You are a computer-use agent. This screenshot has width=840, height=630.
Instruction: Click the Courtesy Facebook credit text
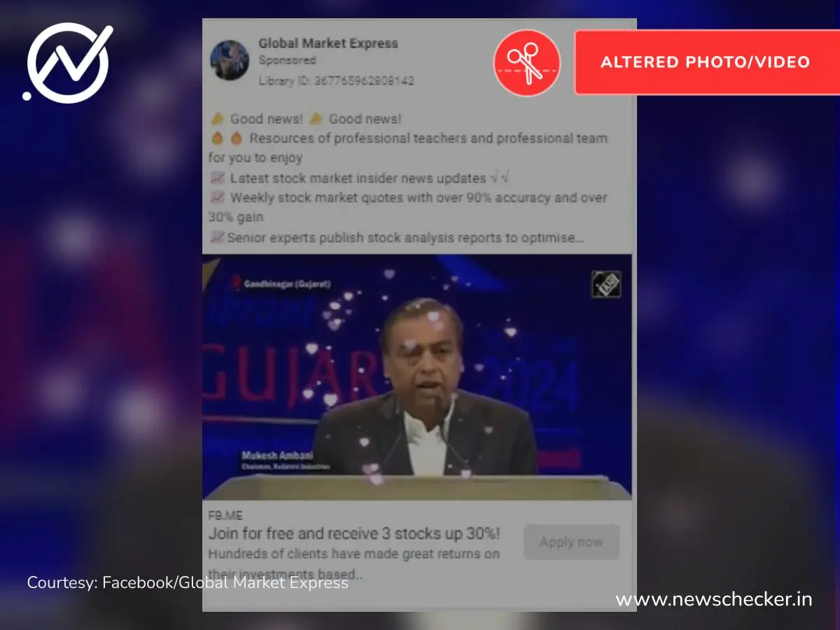point(188,582)
